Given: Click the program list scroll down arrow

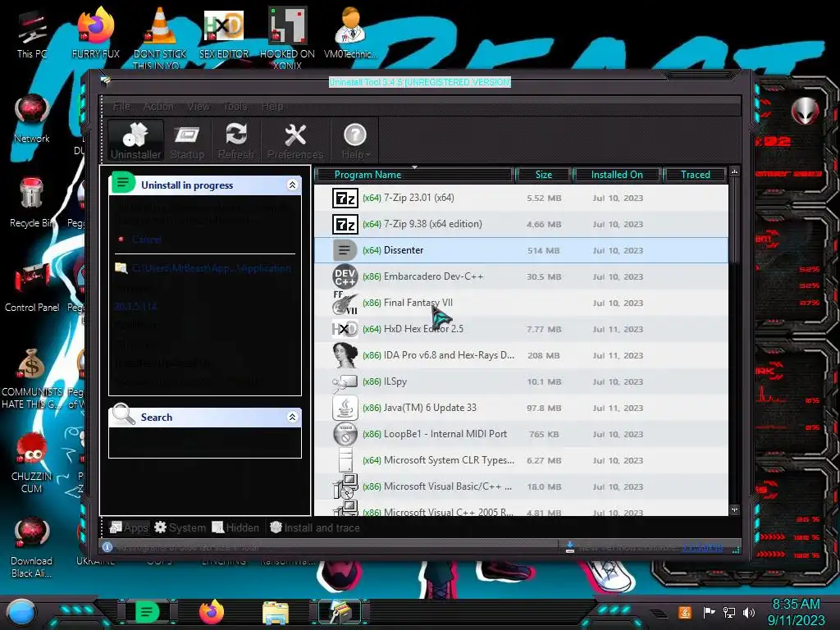Looking at the screenshot, I should (734, 510).
